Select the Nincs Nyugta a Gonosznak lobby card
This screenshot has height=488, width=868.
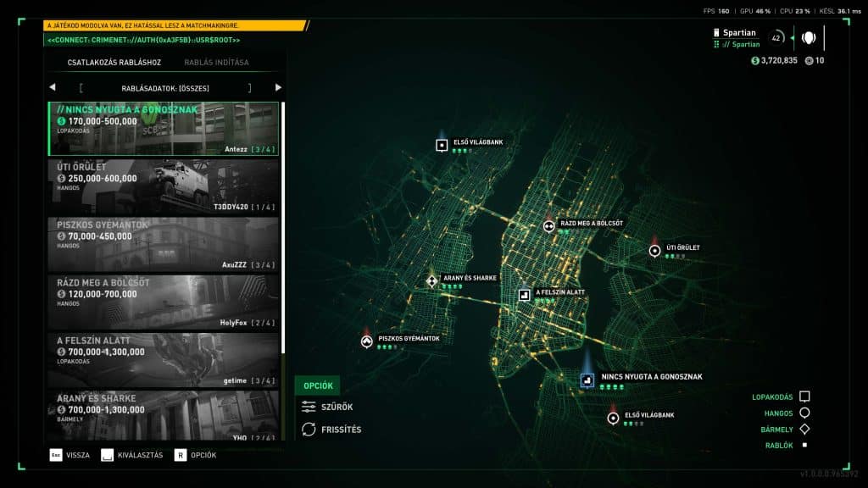[164, 129]
